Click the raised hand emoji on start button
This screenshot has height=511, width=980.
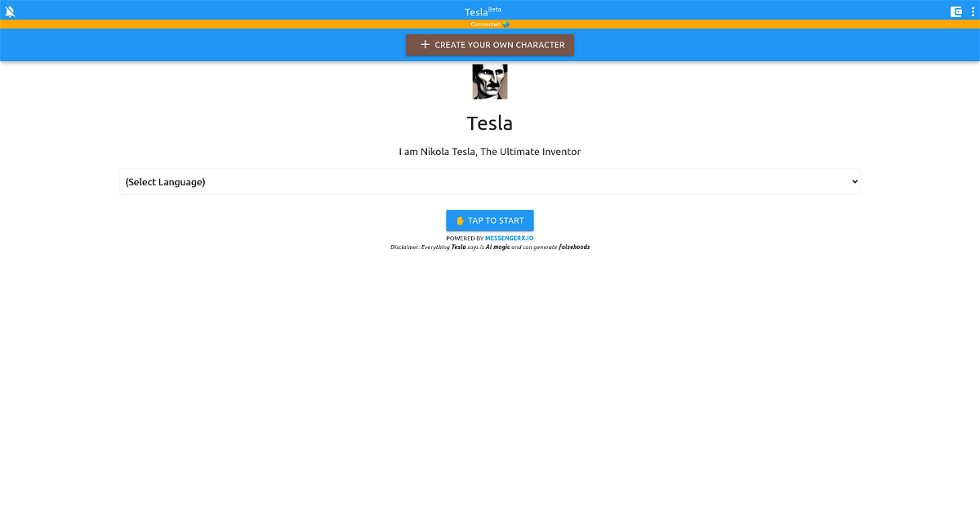click(461, 220)
